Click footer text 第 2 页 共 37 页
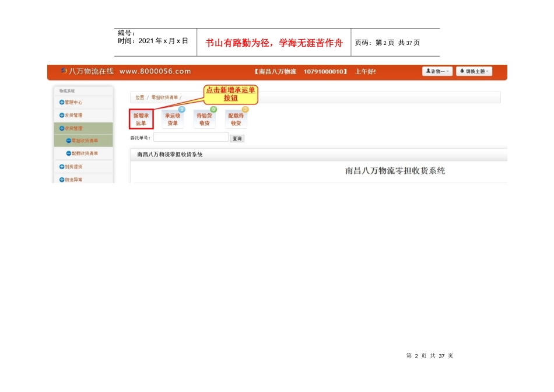 point(429,356)
